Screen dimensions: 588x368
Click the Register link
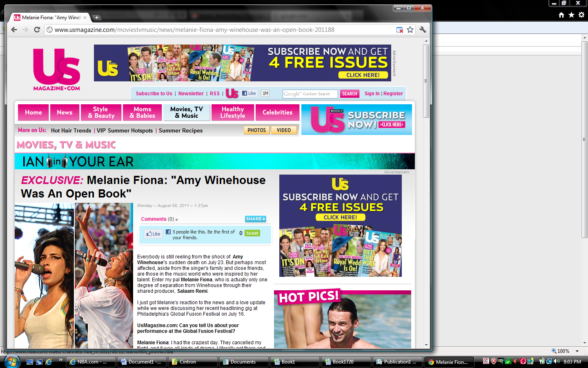tap(393, 94)
